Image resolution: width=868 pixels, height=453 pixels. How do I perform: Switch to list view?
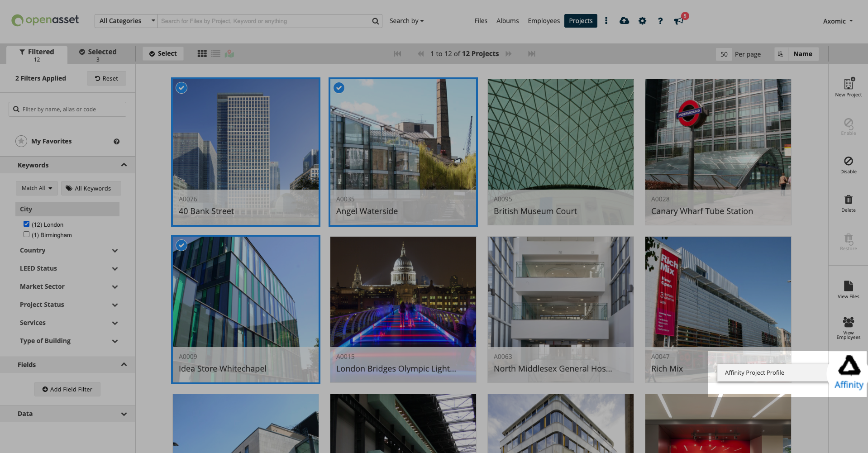pyautogui.click(x=216, y=54)
